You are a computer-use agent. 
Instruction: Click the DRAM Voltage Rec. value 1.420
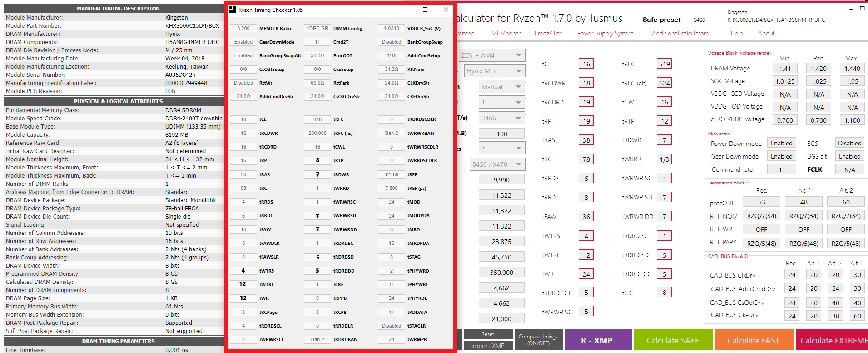coord(819,69)
